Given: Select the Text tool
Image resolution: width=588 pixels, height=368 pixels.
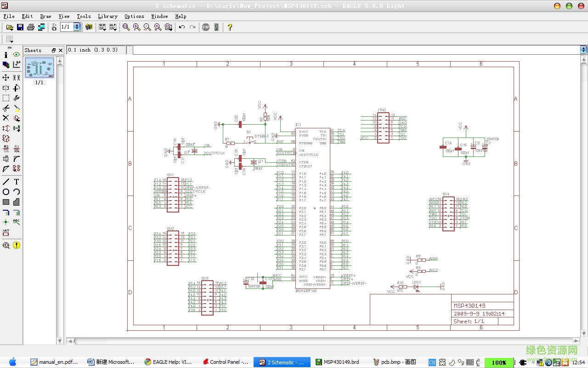Looking at the screenshot, I should tap(17, 180).
